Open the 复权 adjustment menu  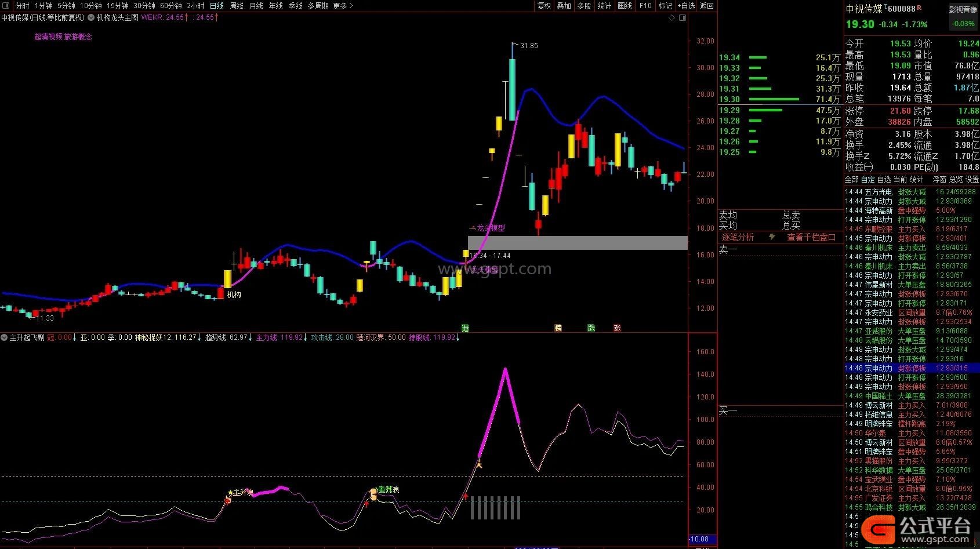[544, 6]
